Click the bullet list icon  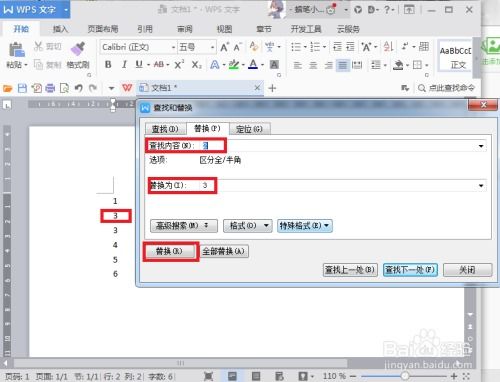point(296,47)
